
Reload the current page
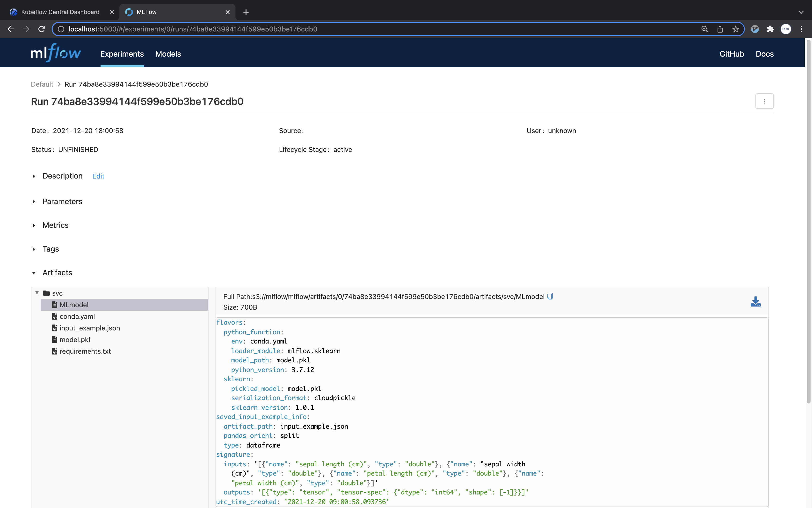pyautogui.click(x=42, y=29)
